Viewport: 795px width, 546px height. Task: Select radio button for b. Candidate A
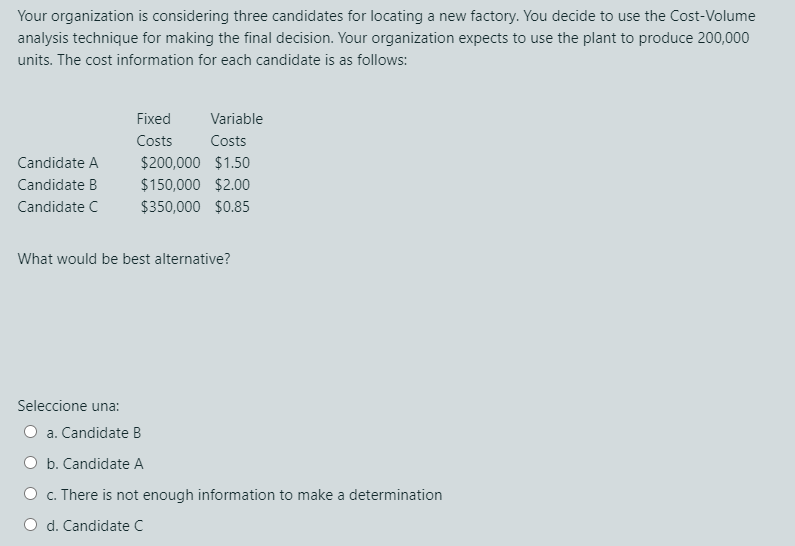tap(30, 463)
